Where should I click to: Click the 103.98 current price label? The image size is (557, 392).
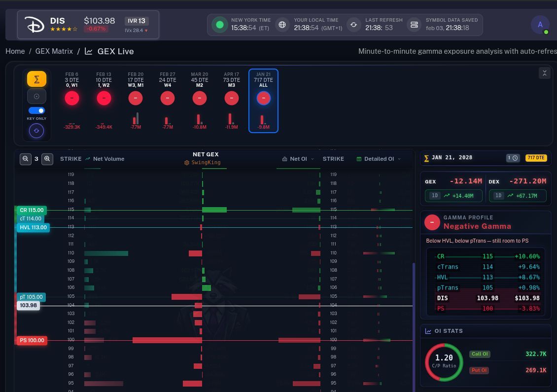[29, 305]
